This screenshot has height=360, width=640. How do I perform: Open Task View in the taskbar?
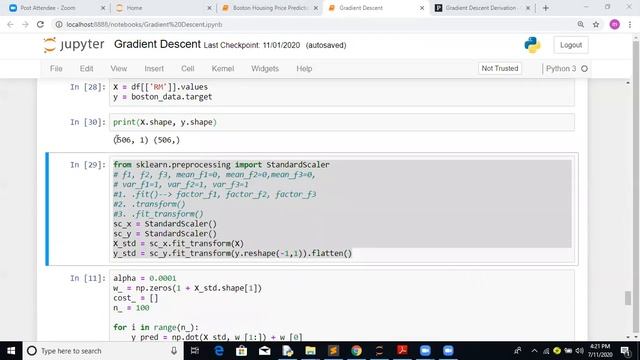[x=195, y=351]
